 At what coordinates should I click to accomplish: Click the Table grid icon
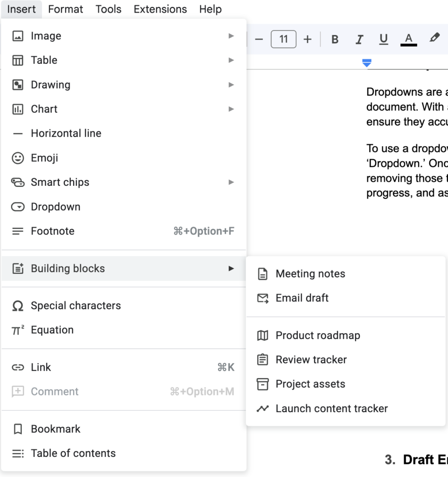tap(17, 60)
